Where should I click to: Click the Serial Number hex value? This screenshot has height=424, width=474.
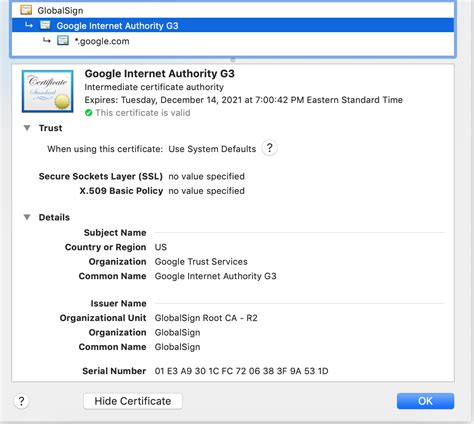click(241, 371)
